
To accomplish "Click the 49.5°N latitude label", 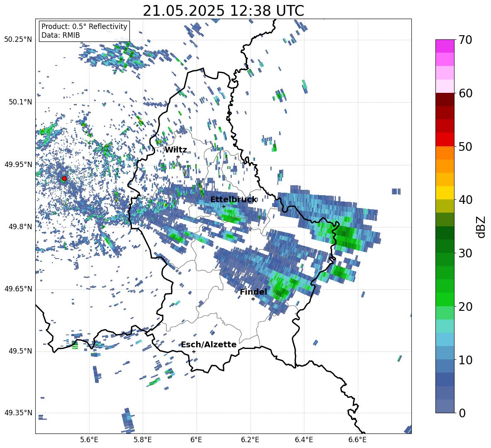I will pyautogui.click(x=20, y=351).
